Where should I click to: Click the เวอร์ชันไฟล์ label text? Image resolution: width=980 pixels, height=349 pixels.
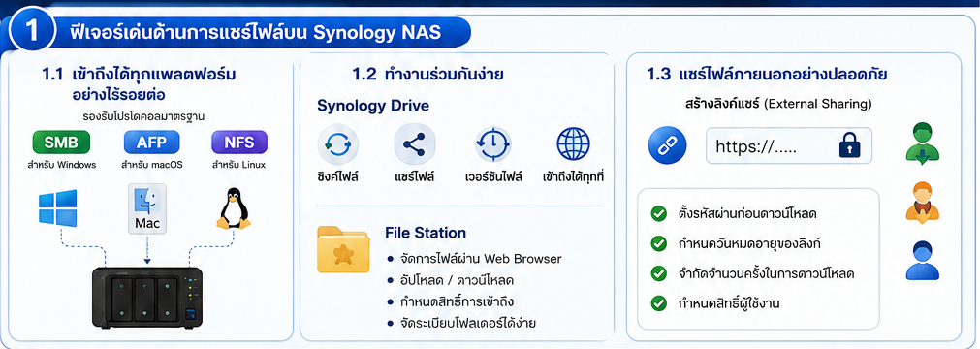pyautogui.click(x=493, y=176)
